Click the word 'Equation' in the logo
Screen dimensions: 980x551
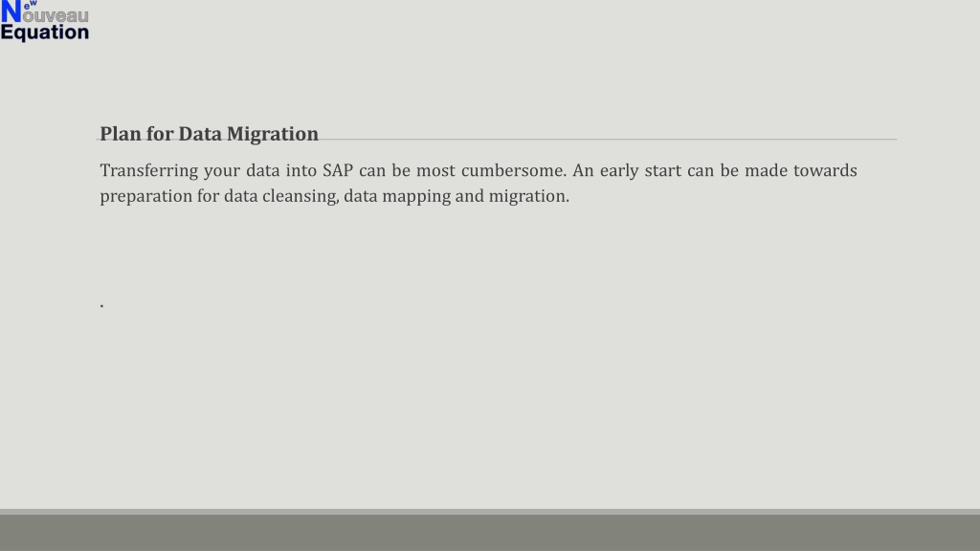click(x=44, y=33)
